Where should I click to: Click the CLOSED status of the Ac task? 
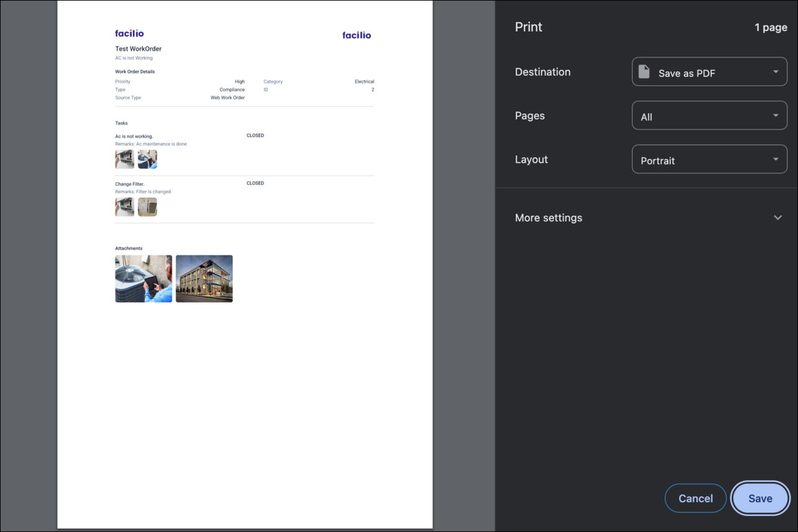pyautogui.click(x=255, y=136)
